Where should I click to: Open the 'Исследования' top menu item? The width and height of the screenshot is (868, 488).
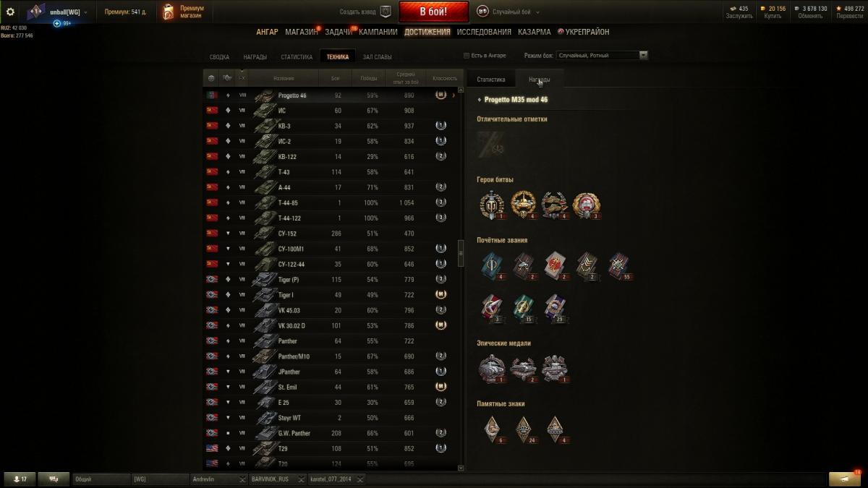(484, 32)
